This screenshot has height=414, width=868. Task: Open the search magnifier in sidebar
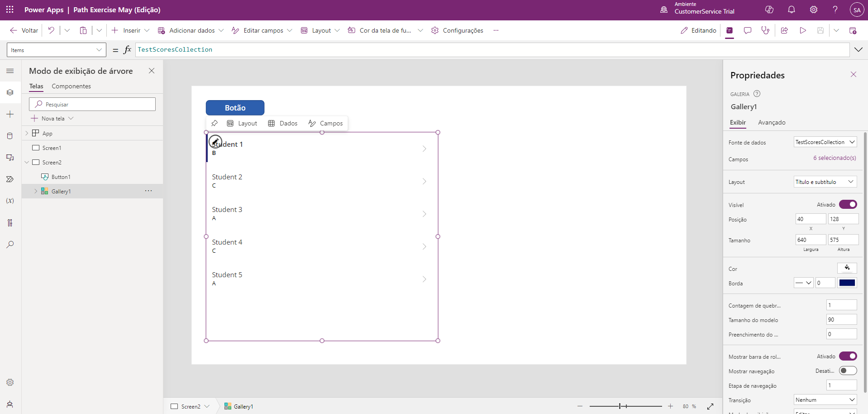point(10,245)
